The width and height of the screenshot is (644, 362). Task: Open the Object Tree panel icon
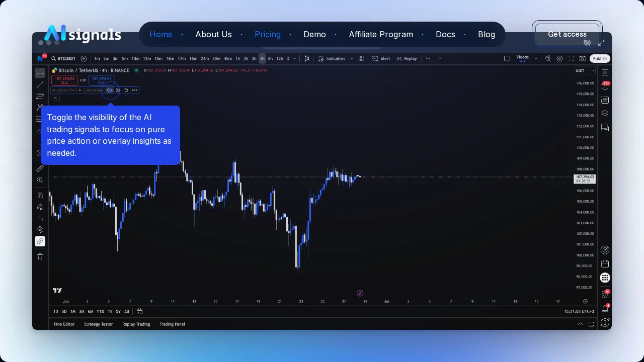click(605, 114)
